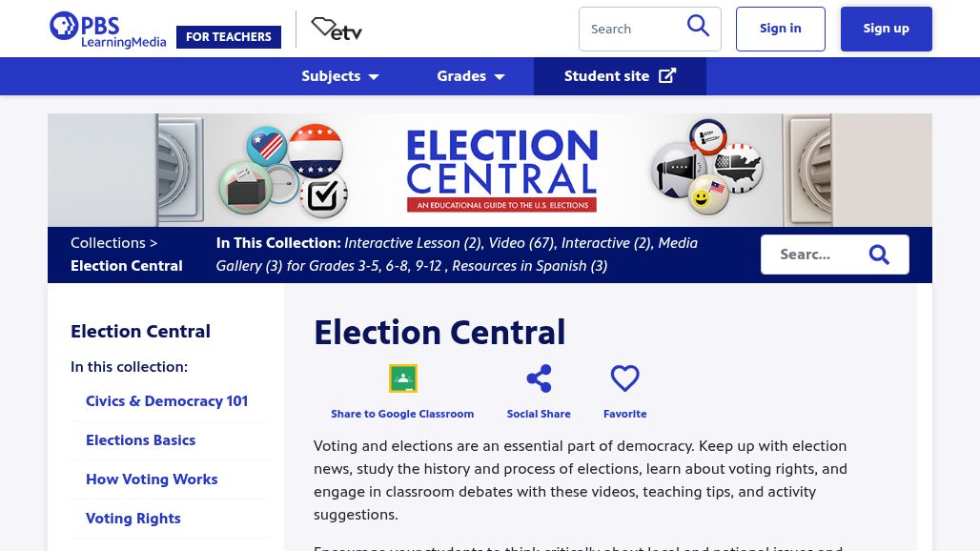Select Voting Rights sidebar item
The image size is (980, 551).
pos(133,519)
